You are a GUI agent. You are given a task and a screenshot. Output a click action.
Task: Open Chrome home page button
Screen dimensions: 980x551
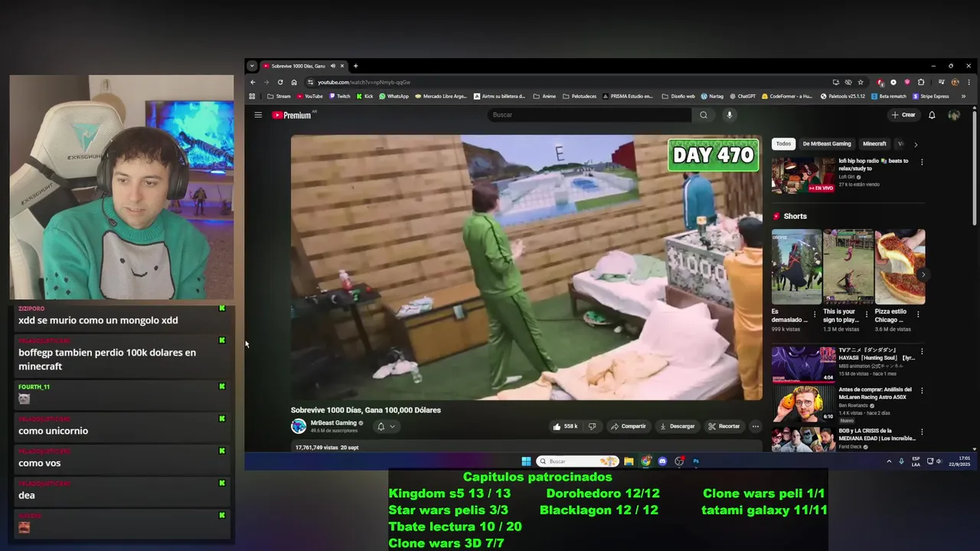[x=294, y=82]
